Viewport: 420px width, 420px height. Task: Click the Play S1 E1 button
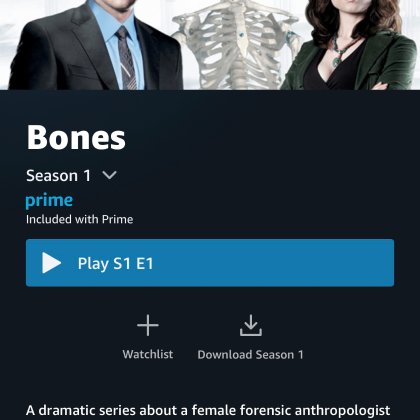click(210, 263)
